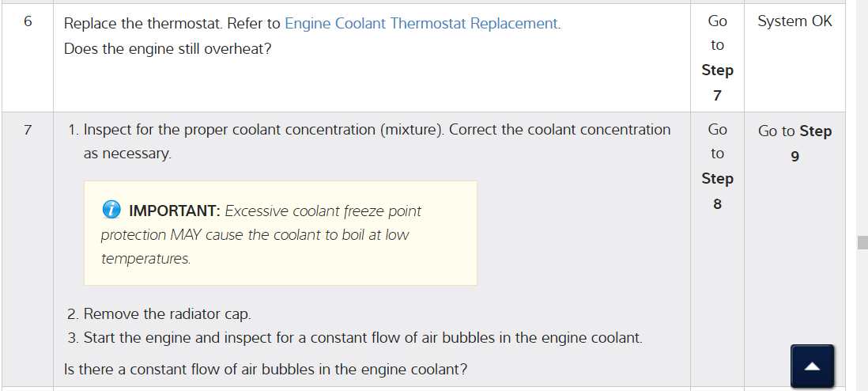Click the 'System OK' cell

click(794, 21)
